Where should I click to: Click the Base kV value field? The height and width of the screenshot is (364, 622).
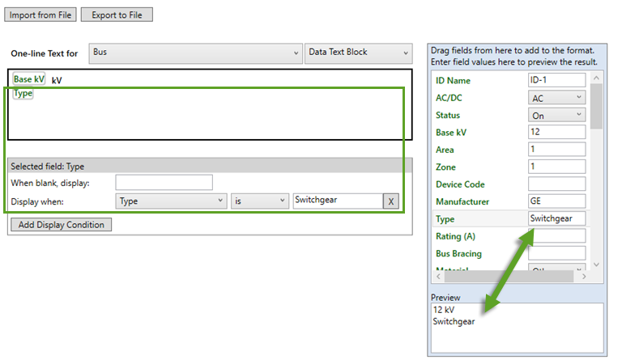pos(556,133)
